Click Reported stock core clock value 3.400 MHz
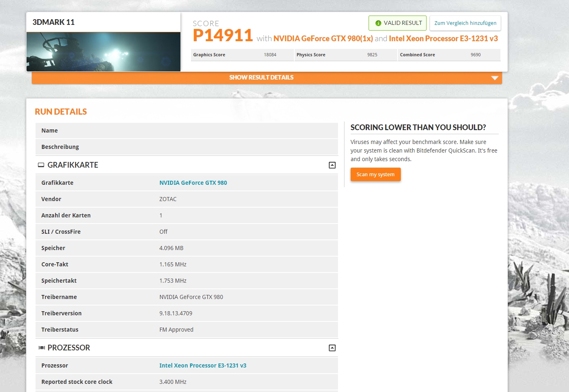The width and height of the screenshot is (569, 392). (173, 382)
